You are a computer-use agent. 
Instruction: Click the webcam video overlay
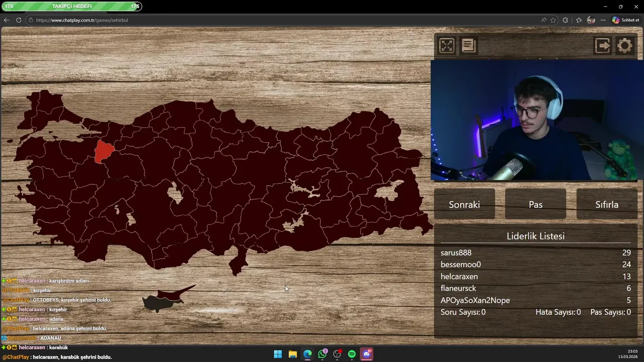[x=537, y=120]
